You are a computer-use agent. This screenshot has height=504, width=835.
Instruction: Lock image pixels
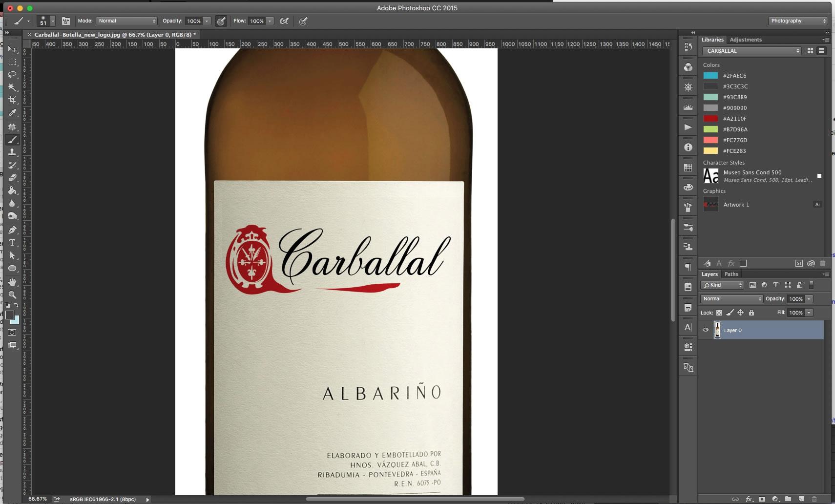[730, 313]
